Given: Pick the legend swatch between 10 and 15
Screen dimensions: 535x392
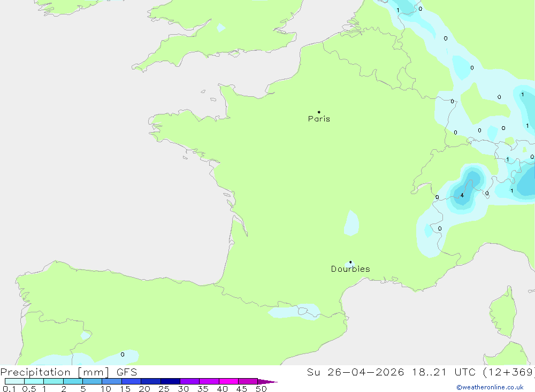Looking at the screenshot, I should (112, 381).
